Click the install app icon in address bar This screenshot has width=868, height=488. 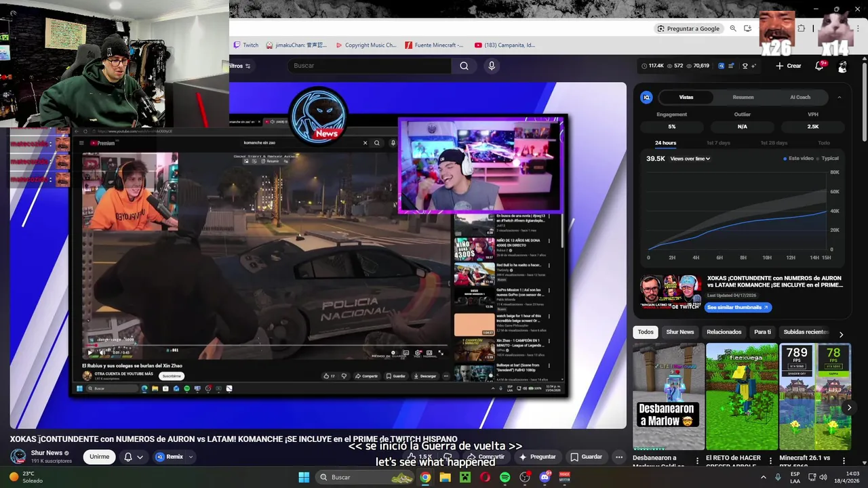[747, 28]
